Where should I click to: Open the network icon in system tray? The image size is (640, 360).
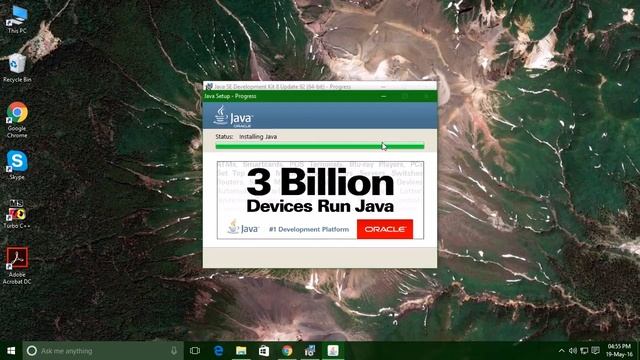click(x=584, y=351)
